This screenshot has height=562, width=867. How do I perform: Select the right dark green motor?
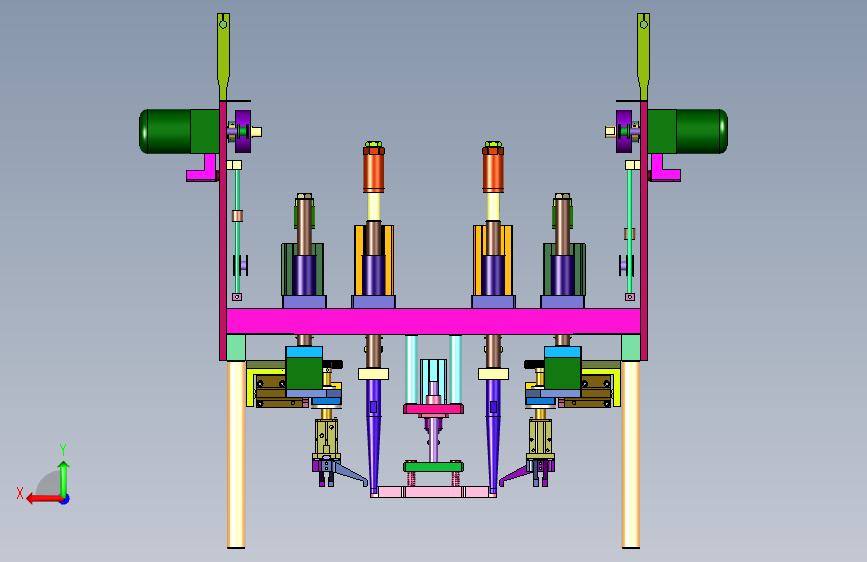[x=687, y=131]
